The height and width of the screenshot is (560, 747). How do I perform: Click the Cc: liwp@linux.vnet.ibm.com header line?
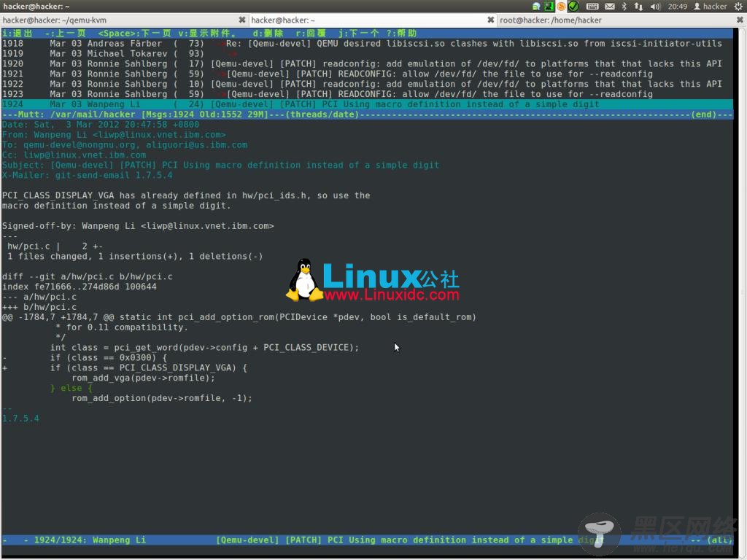[74, 155]
